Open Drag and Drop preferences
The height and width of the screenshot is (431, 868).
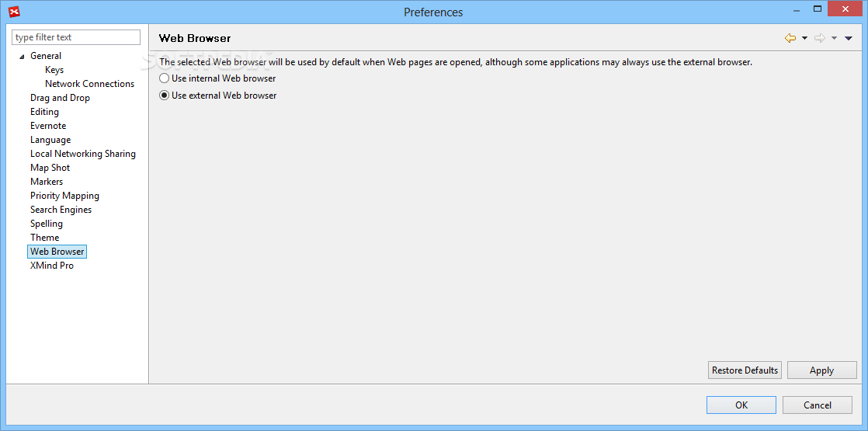click(x=60, y=98)
